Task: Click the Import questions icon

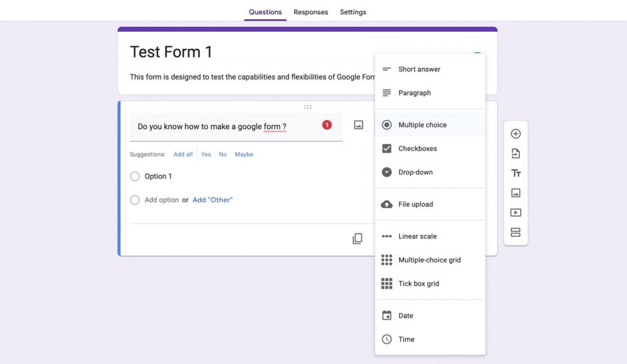Action: (x=516, y=154)
